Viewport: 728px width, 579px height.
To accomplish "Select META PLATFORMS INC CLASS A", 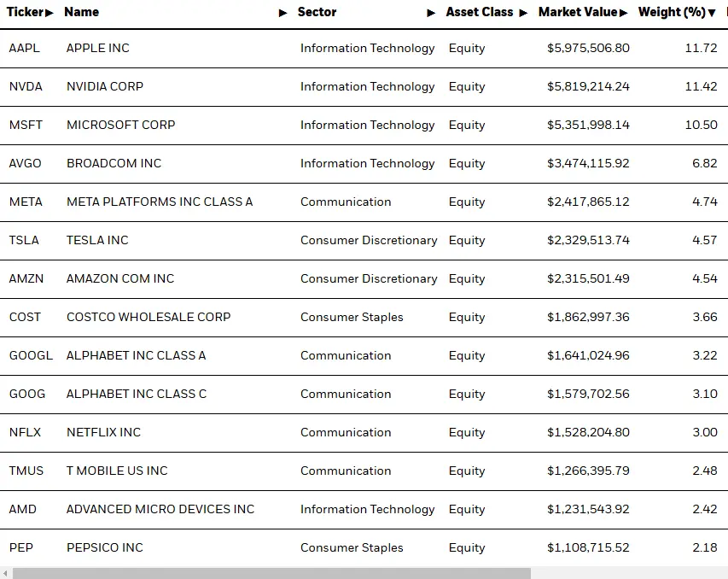I will 160,202.
